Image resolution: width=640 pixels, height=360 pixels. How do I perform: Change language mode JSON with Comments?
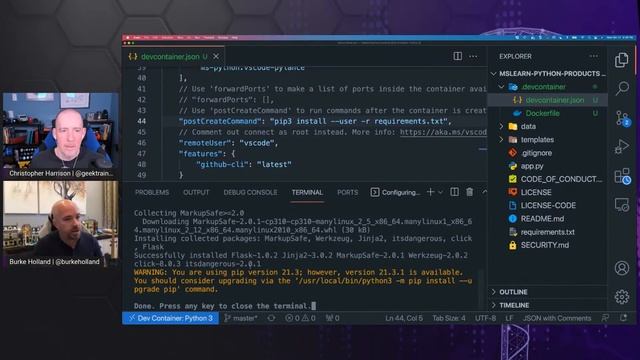557,318
